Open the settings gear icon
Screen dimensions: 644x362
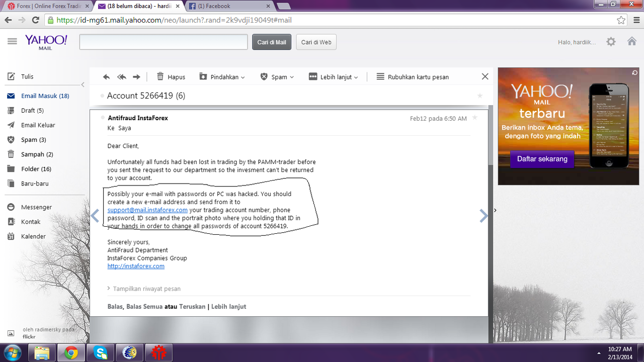pos(611,42)
